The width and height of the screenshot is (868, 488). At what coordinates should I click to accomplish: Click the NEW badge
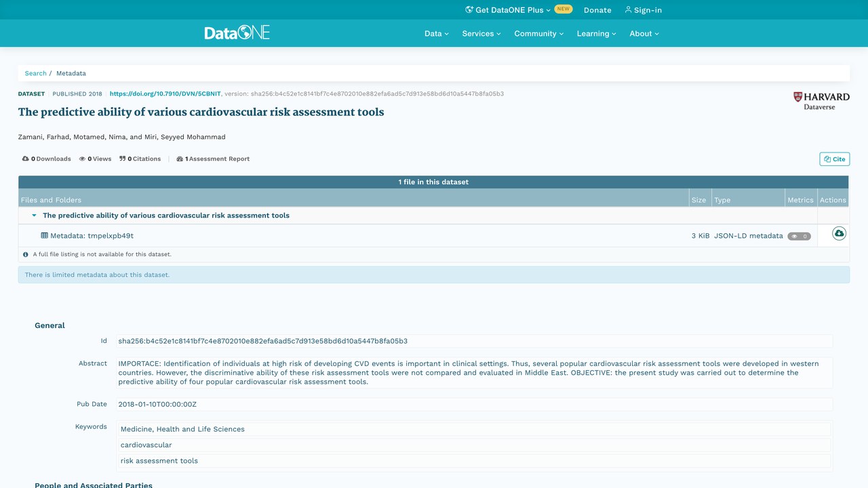point(564,9)
